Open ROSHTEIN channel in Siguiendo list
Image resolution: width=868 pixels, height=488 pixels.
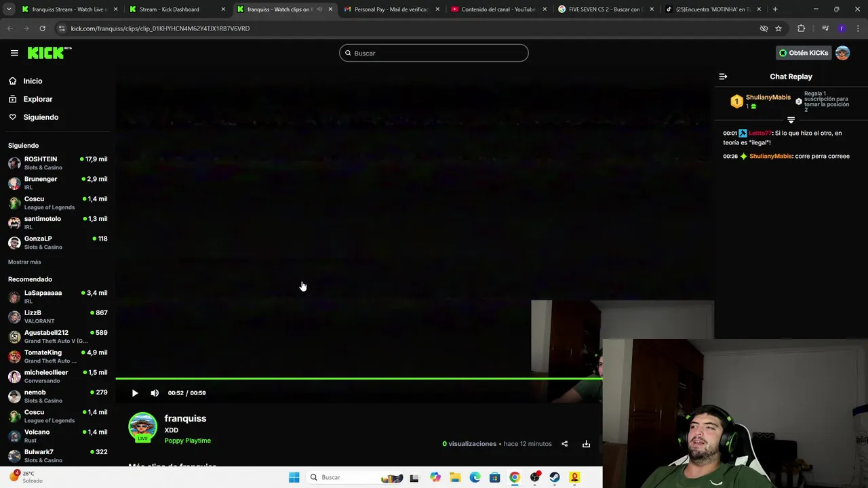coord(58,163)
